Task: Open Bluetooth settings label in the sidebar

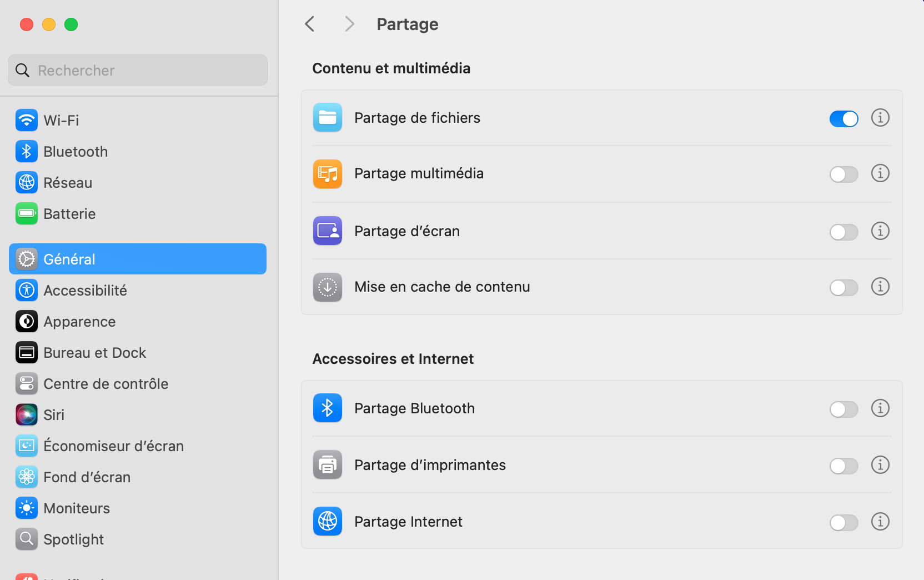Action: [76, 151]
